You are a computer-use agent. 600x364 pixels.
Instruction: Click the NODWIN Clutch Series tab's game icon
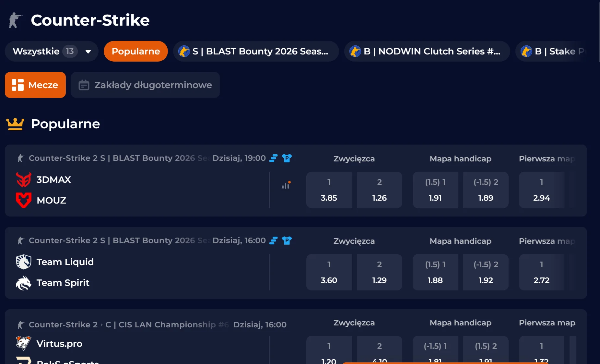coord(355,51)
